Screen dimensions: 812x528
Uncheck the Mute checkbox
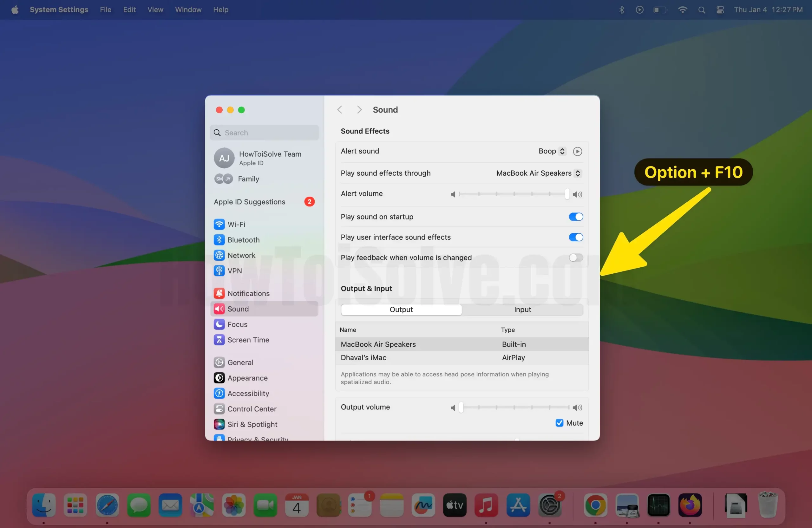(559, 423)
